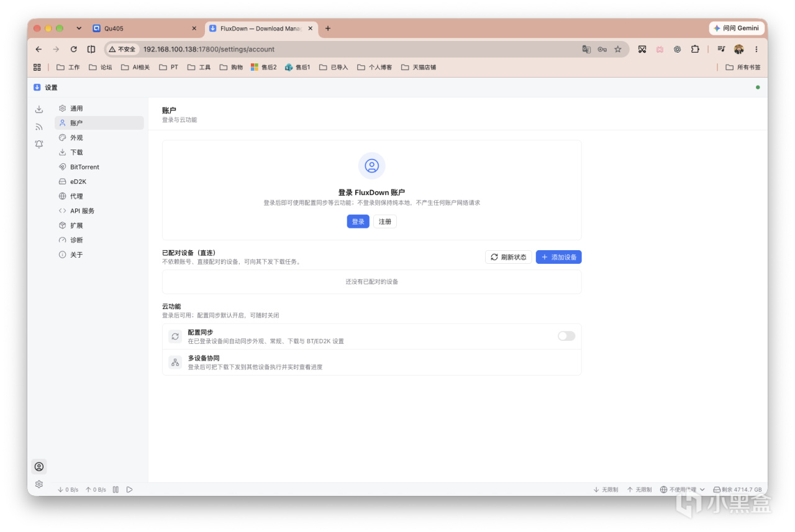
Task: Click the account avatar icon at rail bottom
Action: 39,467
